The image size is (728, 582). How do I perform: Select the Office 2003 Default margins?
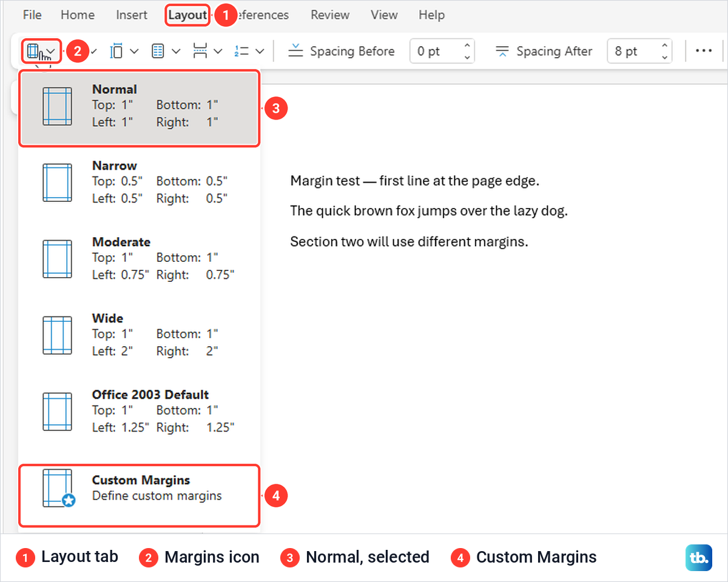click(x=140, y=411)
